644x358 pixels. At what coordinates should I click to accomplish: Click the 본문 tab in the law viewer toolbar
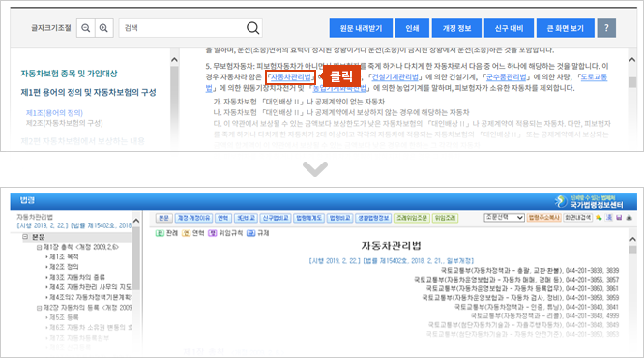[163, 218]
